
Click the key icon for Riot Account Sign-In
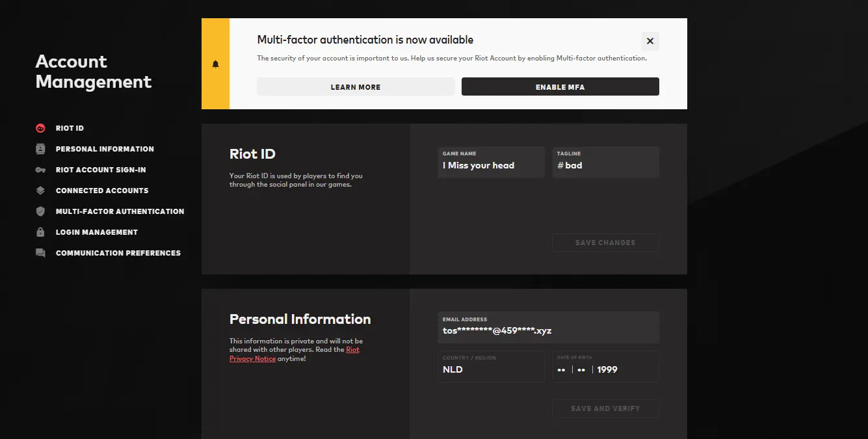40,170
